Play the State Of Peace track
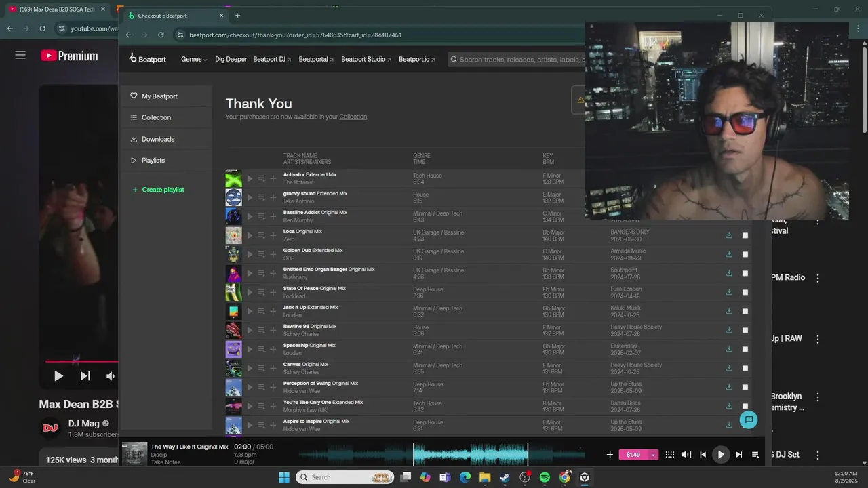 tap(250, 293)
